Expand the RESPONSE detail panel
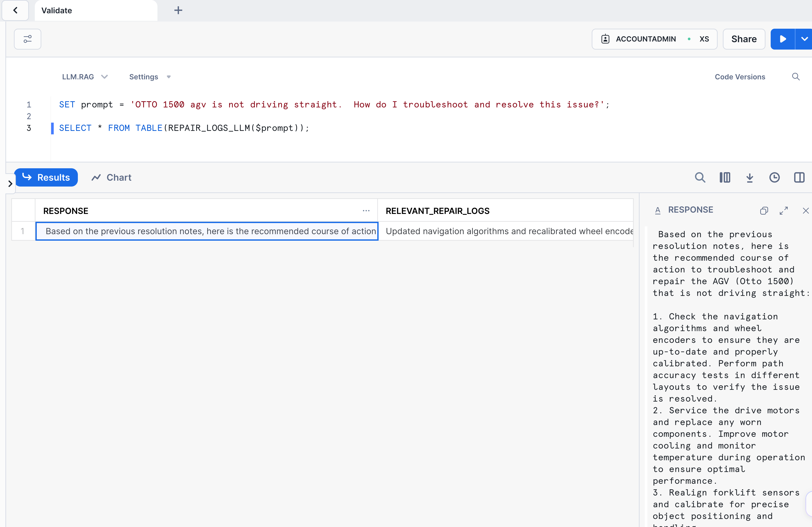This screenshot has height=527, width=812. click(784, 210)
